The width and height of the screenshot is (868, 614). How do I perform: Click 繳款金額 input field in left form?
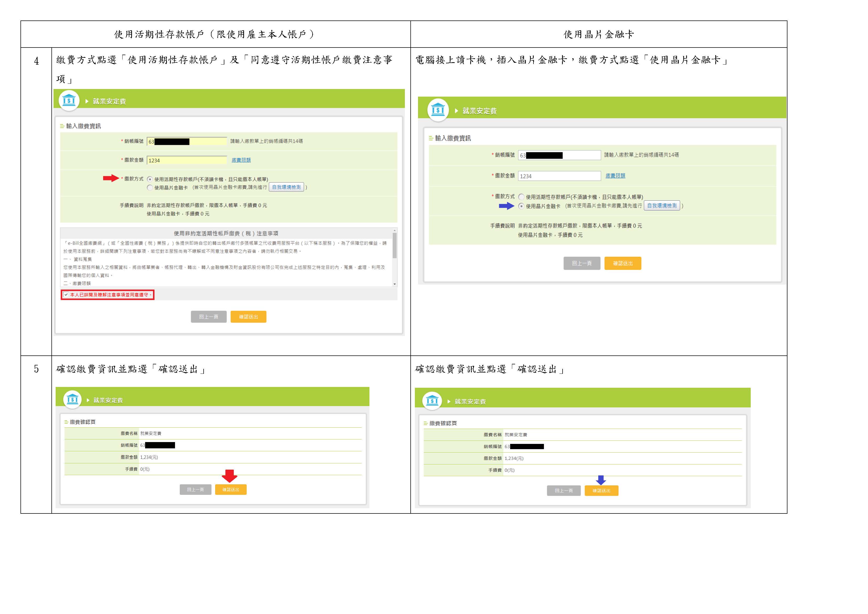tap(187, 160)
